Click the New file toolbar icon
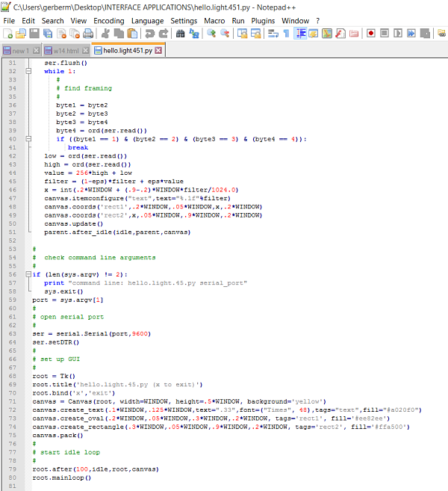This screenshot has width=448, height=491. 7,33
